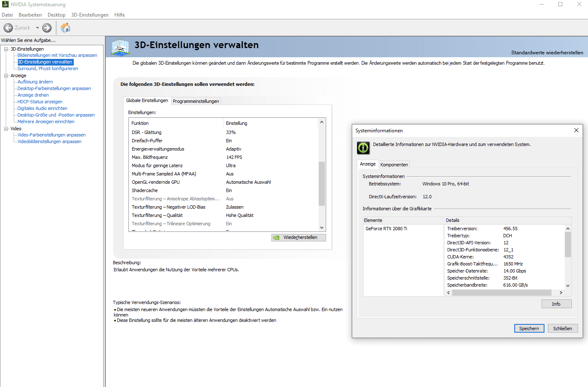This screenshot has width=588, height=387.
Task: Open back history dropdown arrow
Action: (37, 28)
